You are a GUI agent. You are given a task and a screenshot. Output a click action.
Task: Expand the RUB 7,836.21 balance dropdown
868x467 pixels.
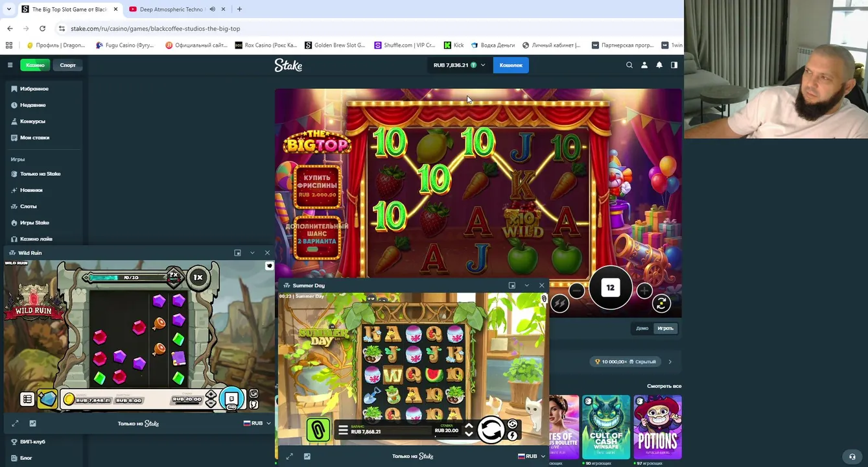(x=459, y=65)
